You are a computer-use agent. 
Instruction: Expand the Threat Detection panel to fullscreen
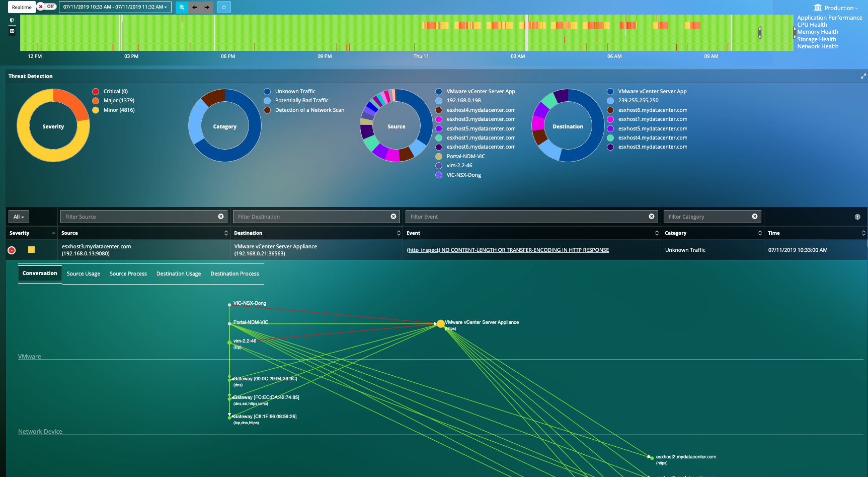(x=863, y=76)
